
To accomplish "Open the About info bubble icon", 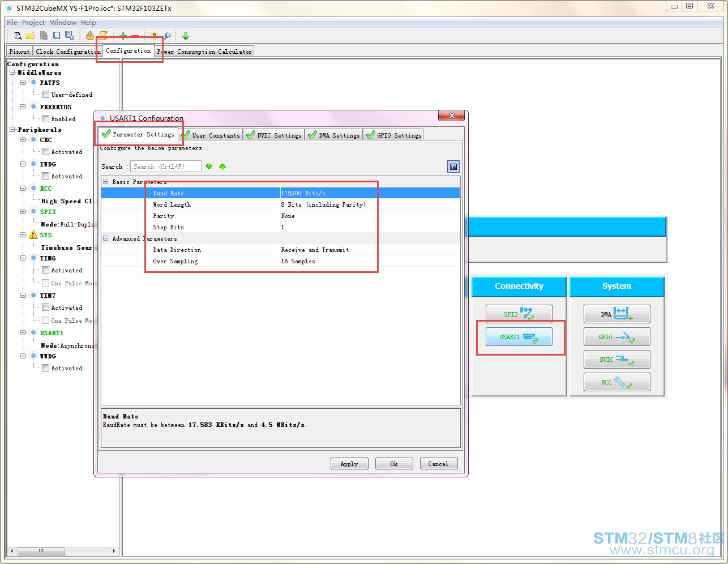I will [x=168, y=36].
